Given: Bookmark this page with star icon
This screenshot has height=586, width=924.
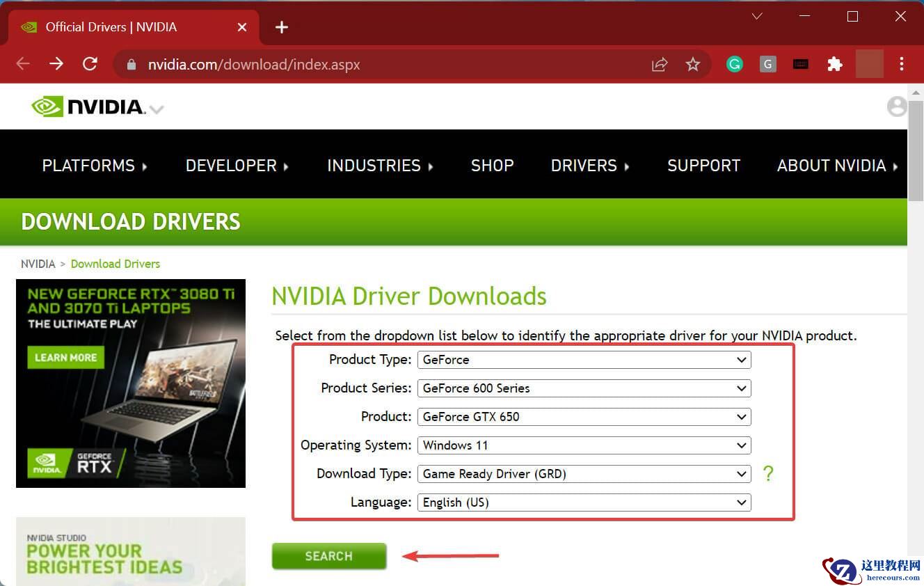Looking at the screenshot, I should click(692, 65).
